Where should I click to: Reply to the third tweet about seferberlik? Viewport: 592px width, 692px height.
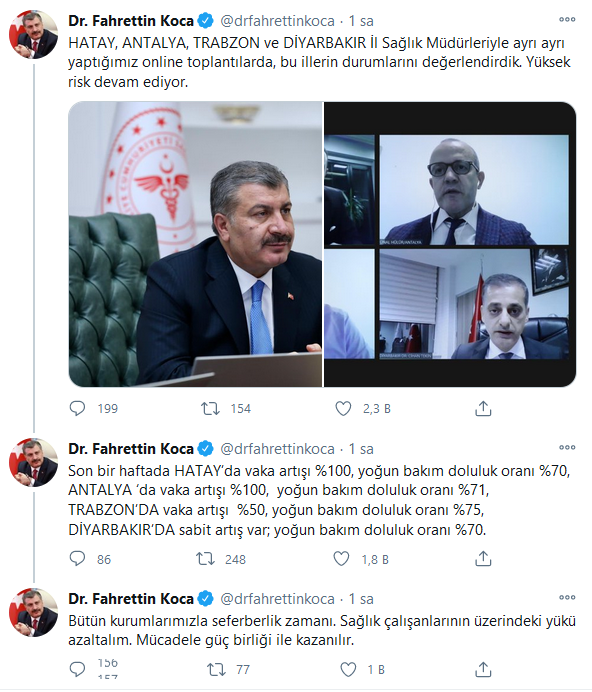(77, 669)
